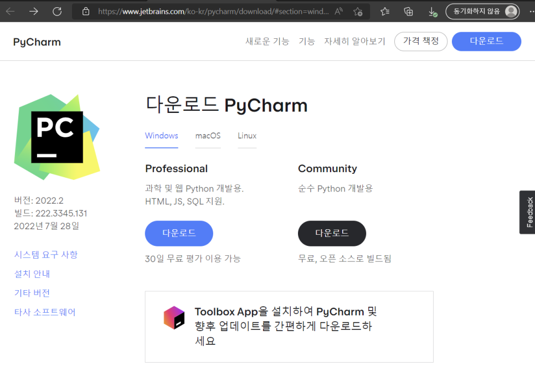The image size is (535, 392).
Task: Open the 기타 버전 link
Action: 32,293
